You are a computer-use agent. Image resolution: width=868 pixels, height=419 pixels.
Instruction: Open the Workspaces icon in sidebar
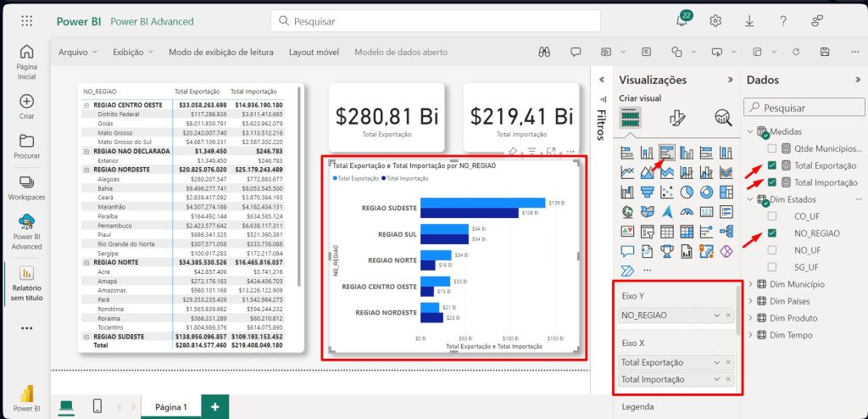26,187
